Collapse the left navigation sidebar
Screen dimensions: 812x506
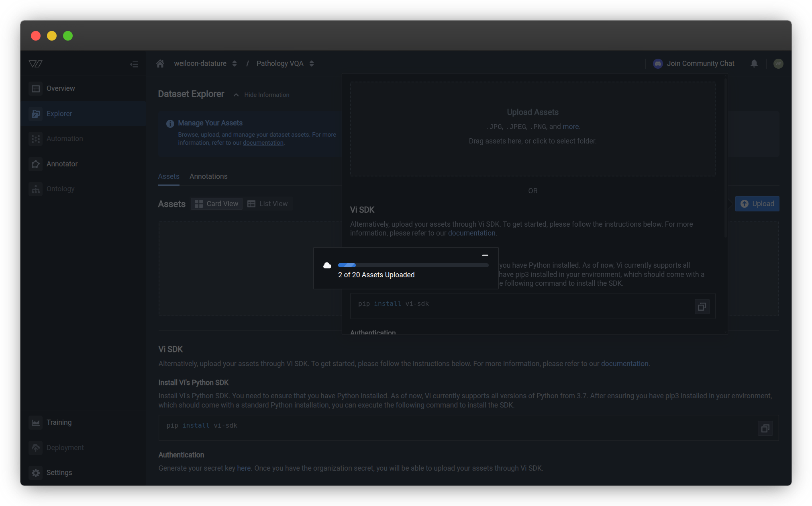[x=134, y=64]
